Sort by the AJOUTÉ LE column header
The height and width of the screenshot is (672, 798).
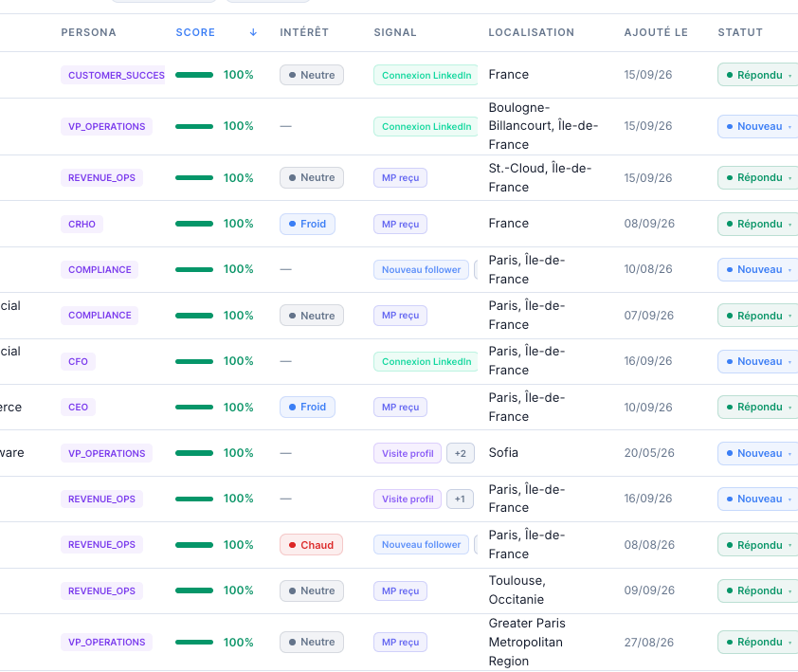point(656,32)
